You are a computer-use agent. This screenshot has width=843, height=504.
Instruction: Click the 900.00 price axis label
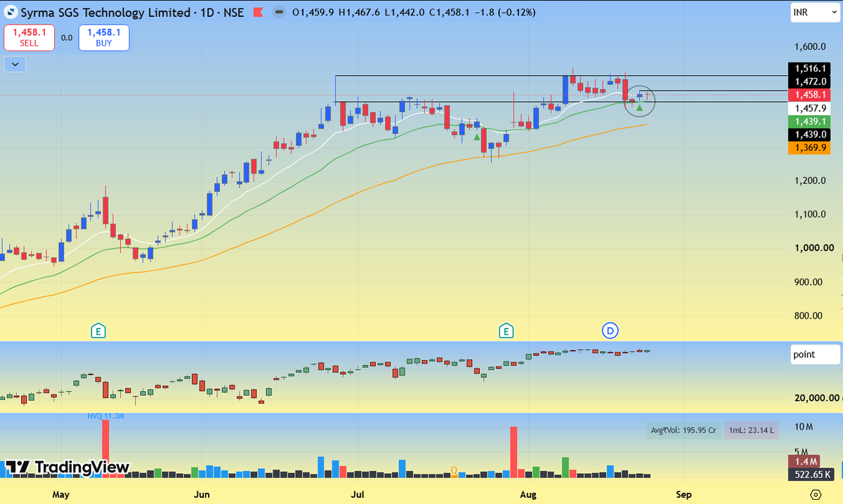[x=810, y=281]
